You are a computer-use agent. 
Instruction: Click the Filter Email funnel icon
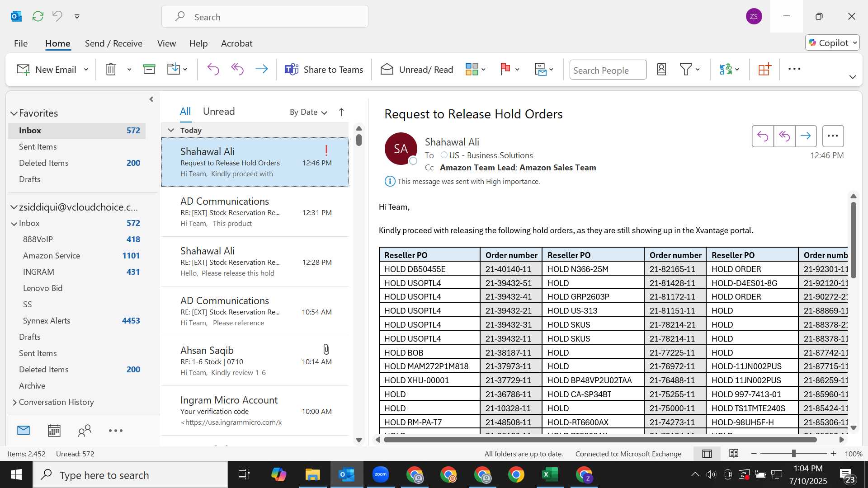(686, 69)
